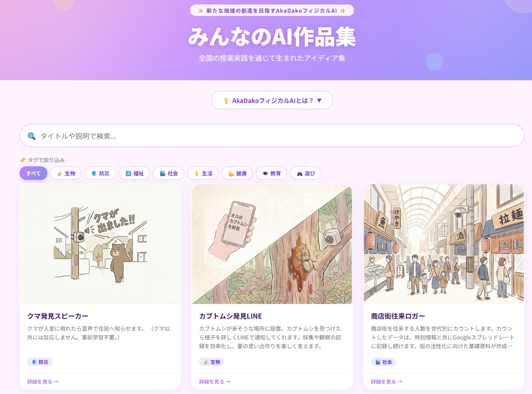The width and height of the screenshot is (532, 394).
Task: Open the bear illustration thumbnail
Action: tap(100, 244)
